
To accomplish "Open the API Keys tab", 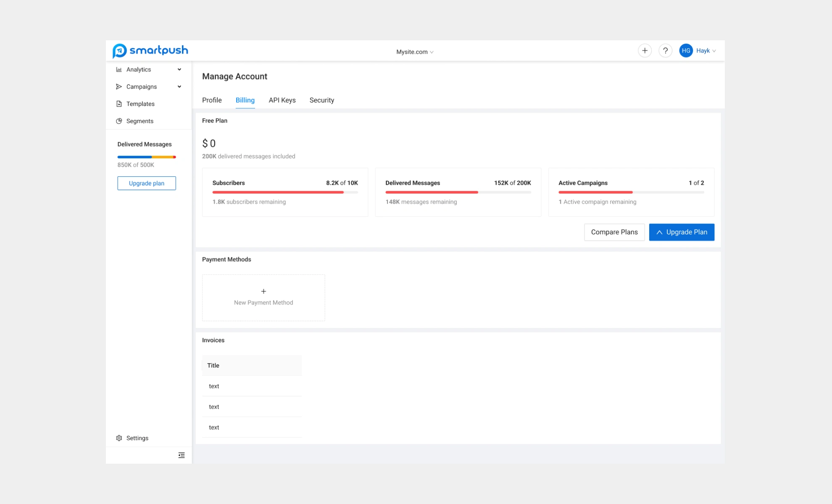I will pyautogui.click(x=282, y=100).
